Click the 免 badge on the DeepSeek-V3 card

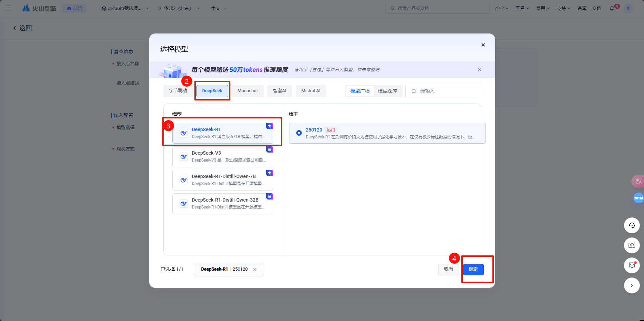[270, 149]
